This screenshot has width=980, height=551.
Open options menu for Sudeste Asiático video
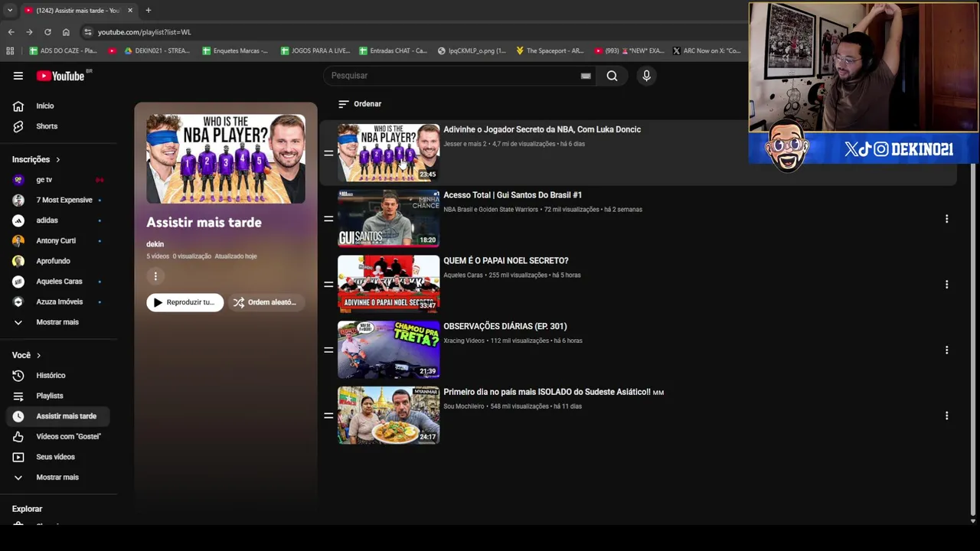[946, 416]
